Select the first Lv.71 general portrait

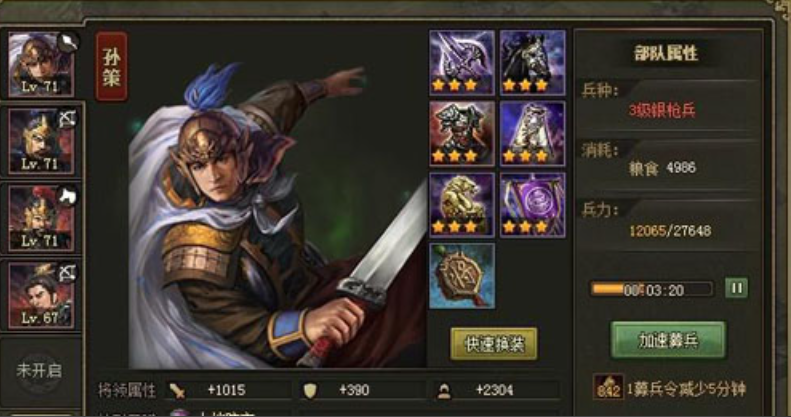[41, 64]
